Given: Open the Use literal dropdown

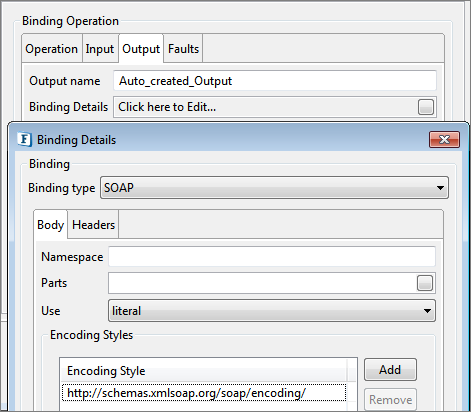Looking at the screenshot, I should tap(272, 311).
